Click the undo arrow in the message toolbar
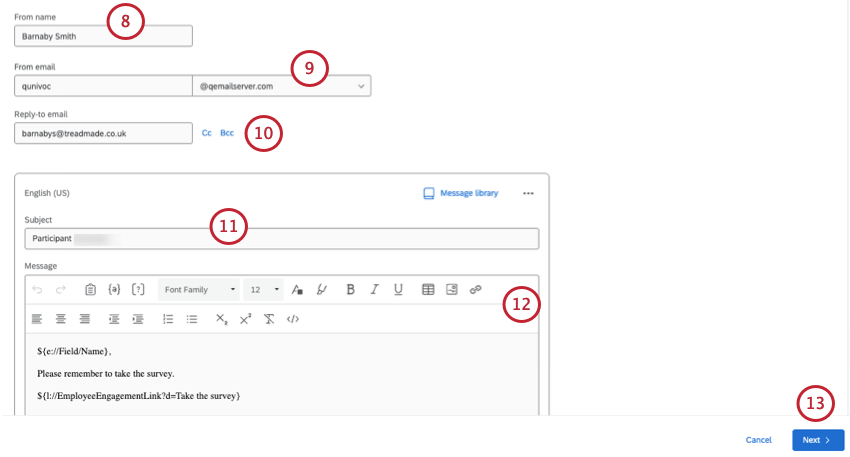The image size is (850, 457). pyautogui.click(x=37, y=289)
